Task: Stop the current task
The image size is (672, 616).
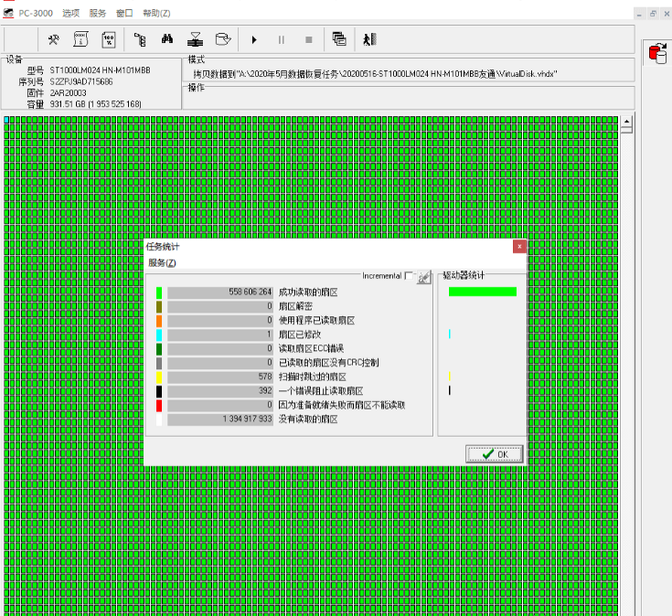Action: click(309, 40)
